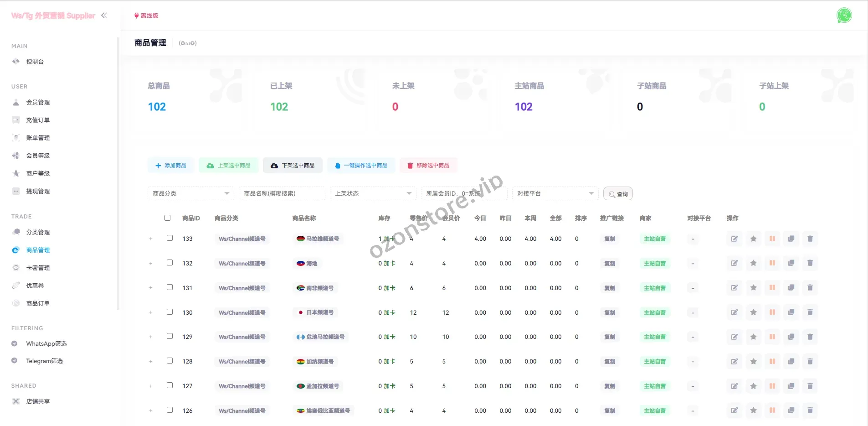Click the green avatar icon at top right
This screenshot has width=868, height=426.
[844, 16]
